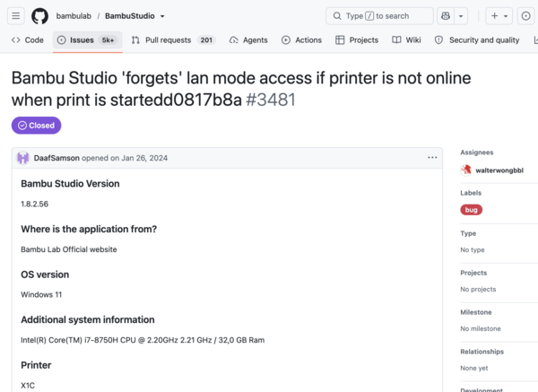Click the 'Bambu Studio Version' heading
Screen dimensions: 538x392
coord(70,184)
